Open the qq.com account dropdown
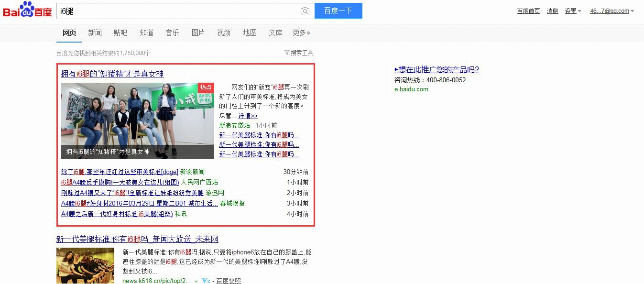This screenshot has width=644, height=284. point(611,11)
